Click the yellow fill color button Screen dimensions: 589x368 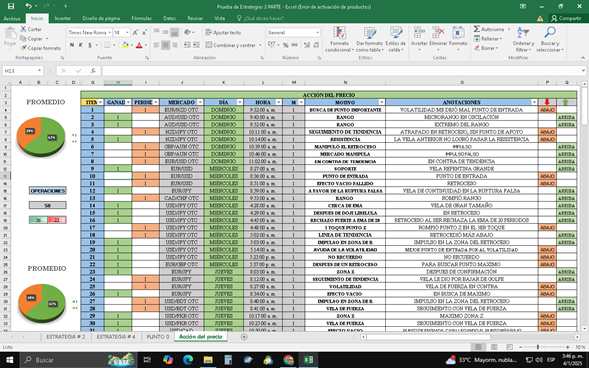[125, 45]
